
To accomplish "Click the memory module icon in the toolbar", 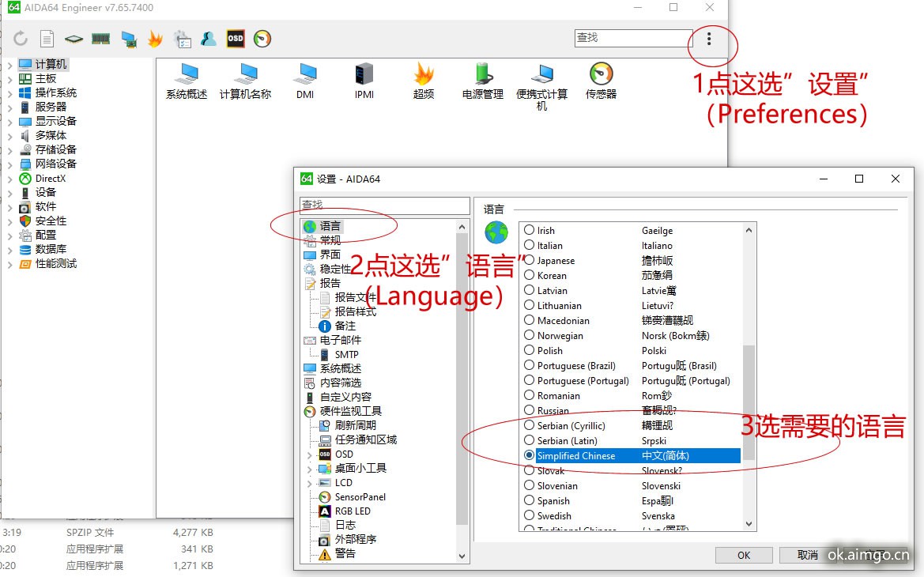I will (100, 39).
